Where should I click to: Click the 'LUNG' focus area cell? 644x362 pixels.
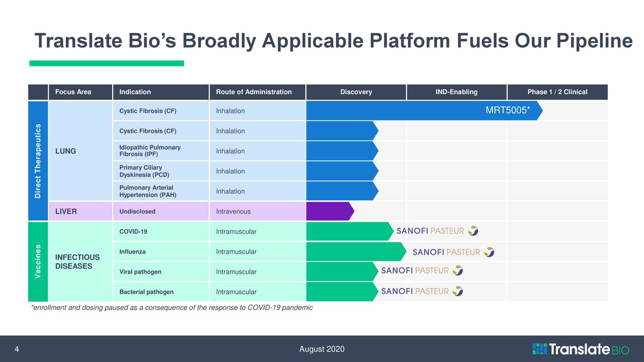pos(80,151)
